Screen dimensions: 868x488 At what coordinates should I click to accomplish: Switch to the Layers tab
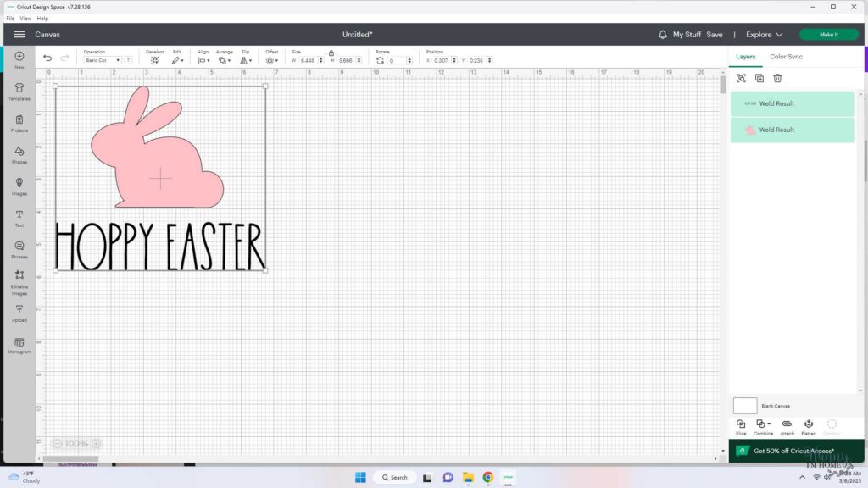point(745,57)
